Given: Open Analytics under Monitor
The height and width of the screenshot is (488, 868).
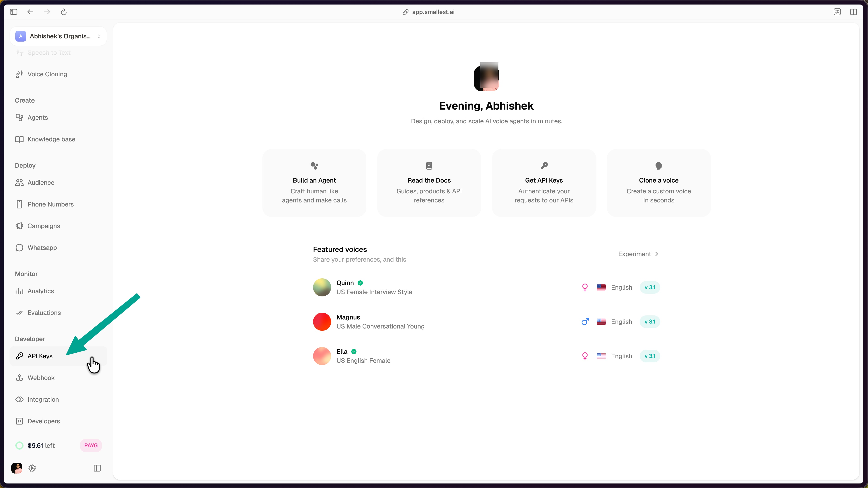Looking at the screenshot, I should [x=40, y=291].
